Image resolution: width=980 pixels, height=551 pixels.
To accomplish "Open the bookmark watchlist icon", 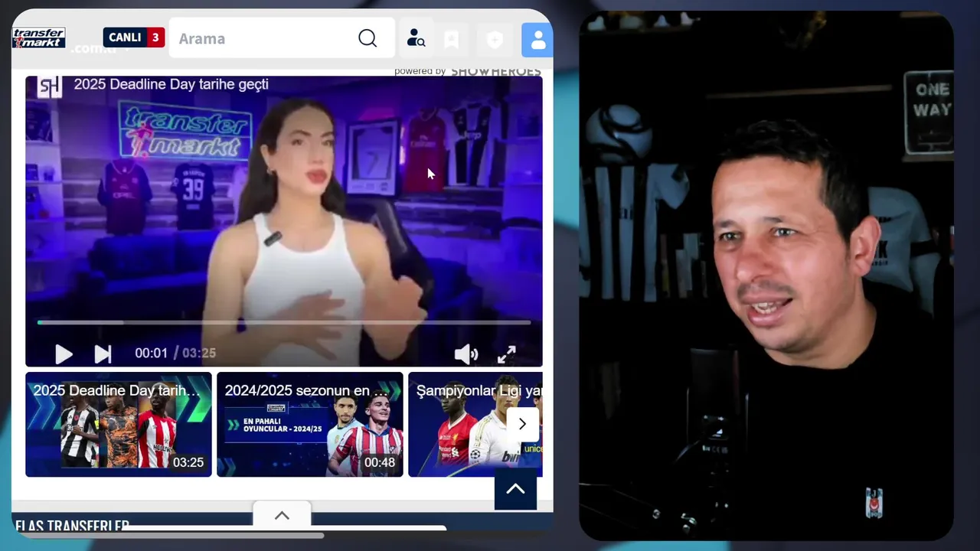I will click(x=452, y=39).
